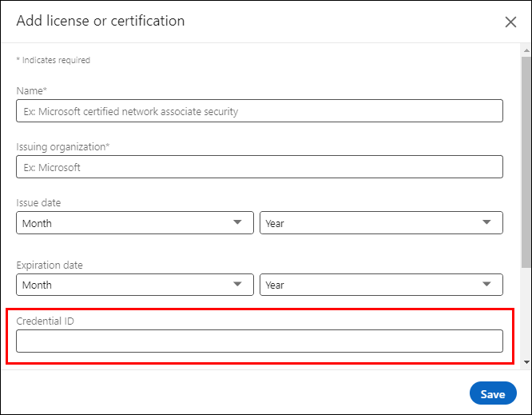Click the 'Expiration date' label
Viewport: 532px width, 415px height.
point(50,265)
